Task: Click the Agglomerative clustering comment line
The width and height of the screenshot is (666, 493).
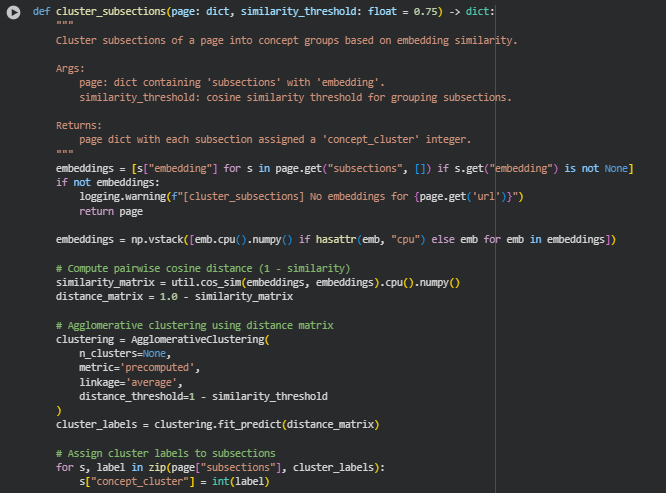Action: pyautogui.click(x=194, y=325)
